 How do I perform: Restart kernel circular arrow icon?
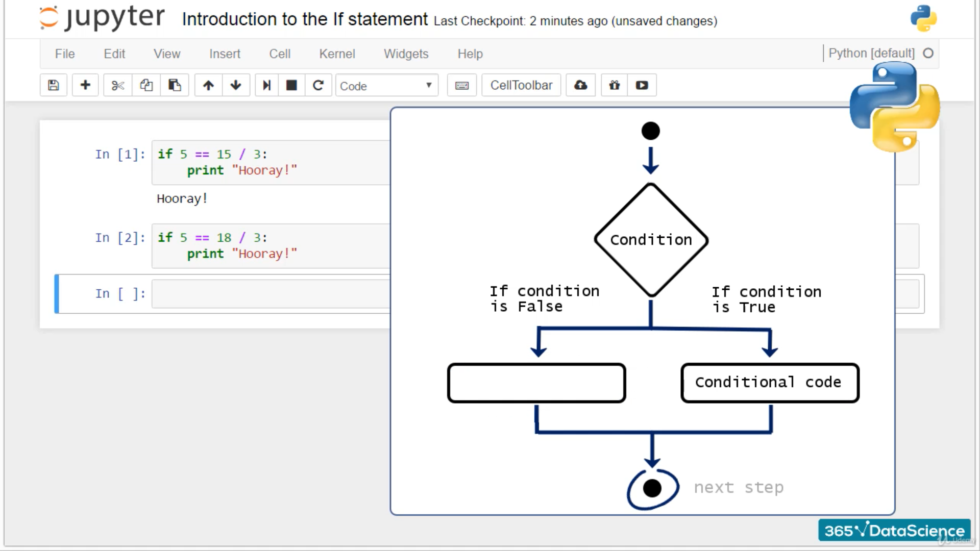pyautogui.click(x=318, y=85)
